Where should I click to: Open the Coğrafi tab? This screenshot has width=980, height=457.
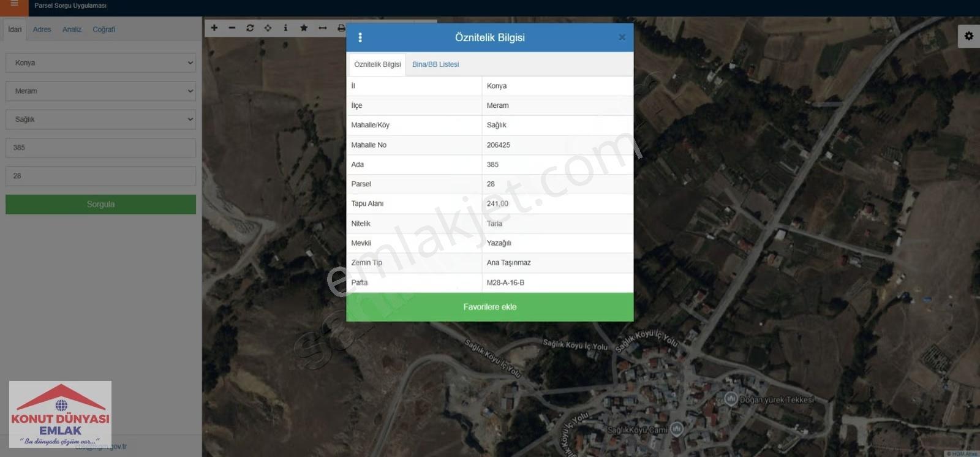pos(104,29)
